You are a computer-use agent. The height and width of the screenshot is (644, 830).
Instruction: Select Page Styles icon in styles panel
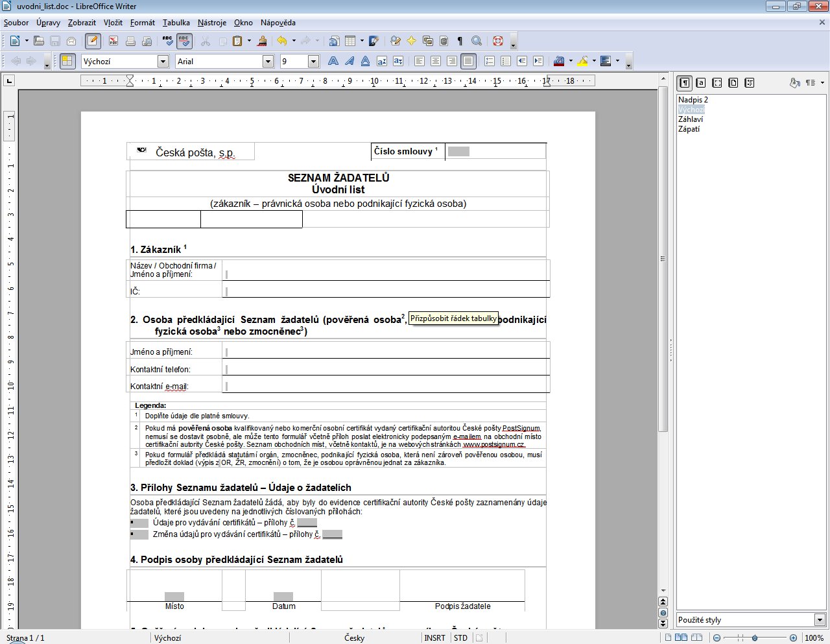coord(733,83)
